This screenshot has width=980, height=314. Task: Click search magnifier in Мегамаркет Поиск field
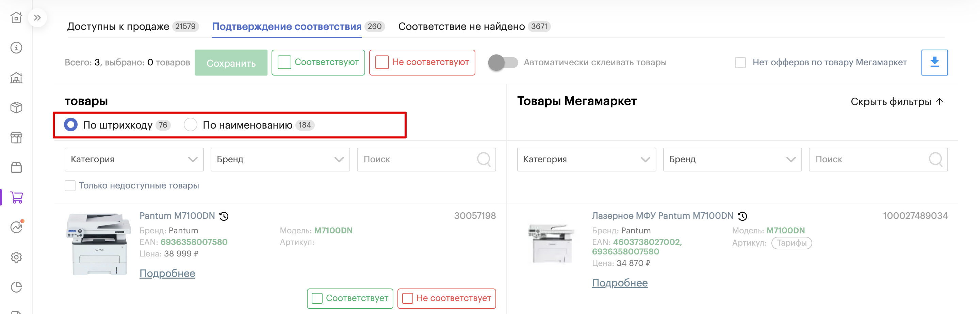(x=935, y=159)
